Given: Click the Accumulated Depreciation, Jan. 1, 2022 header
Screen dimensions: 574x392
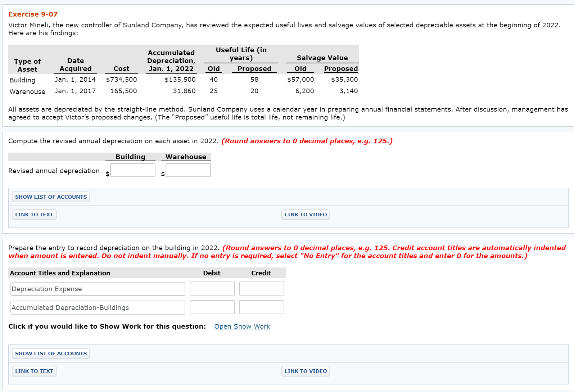Looking at the screenshot, I should click(171, 61).
